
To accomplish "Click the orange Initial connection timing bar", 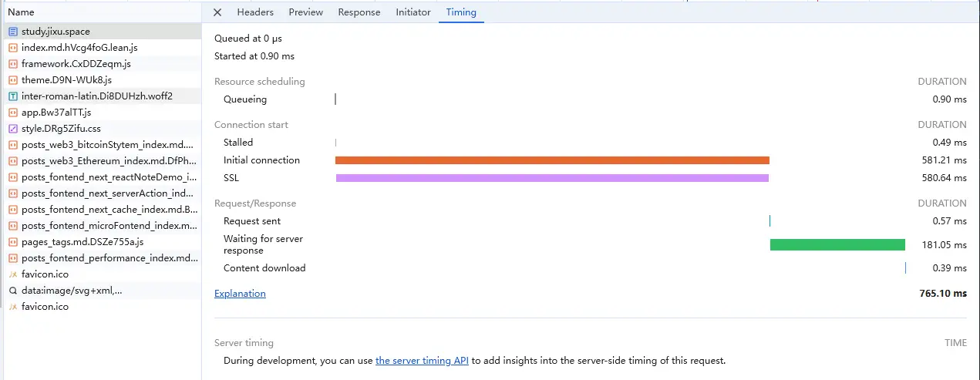I will coord(552,160).
